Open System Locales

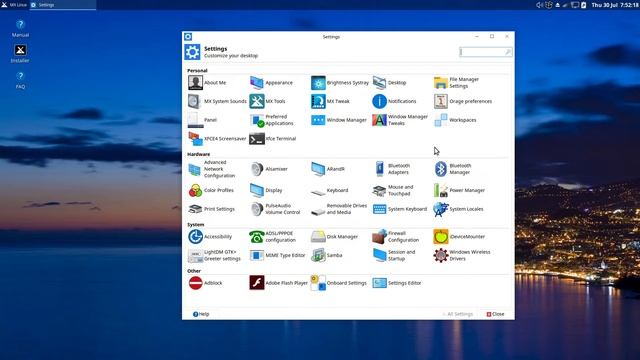(x=458, y=209)
